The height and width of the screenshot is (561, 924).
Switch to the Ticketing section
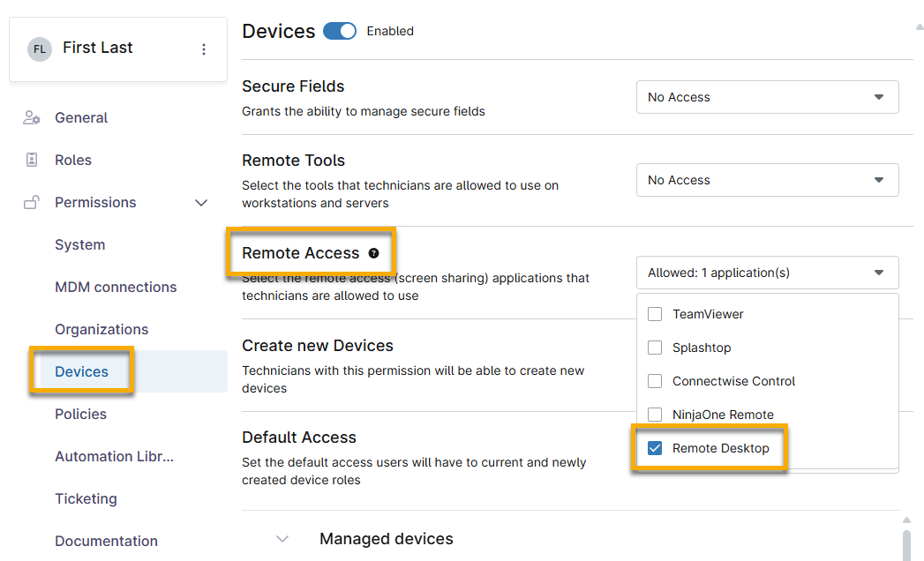[x=86, y=498]
